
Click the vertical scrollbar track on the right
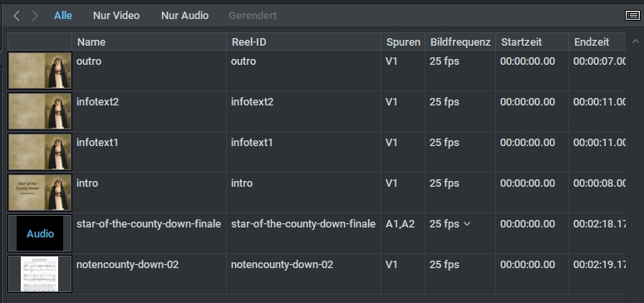pos(636,173)
